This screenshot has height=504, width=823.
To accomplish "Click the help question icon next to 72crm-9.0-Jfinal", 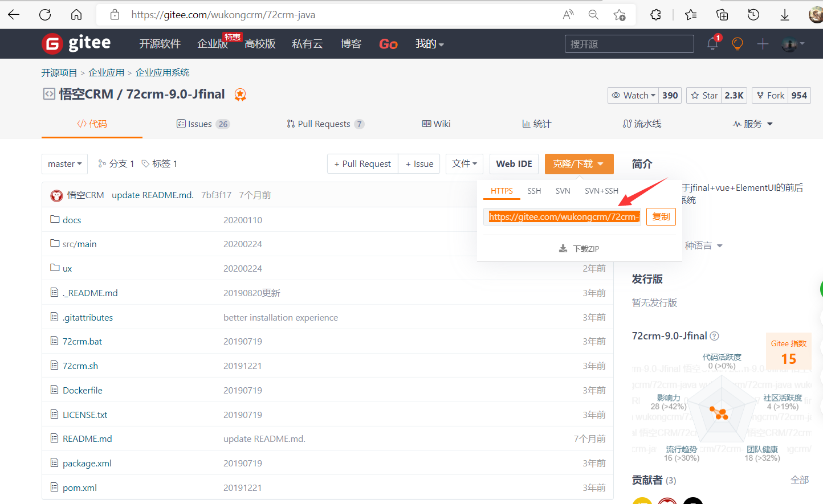I will coord(715,336).
